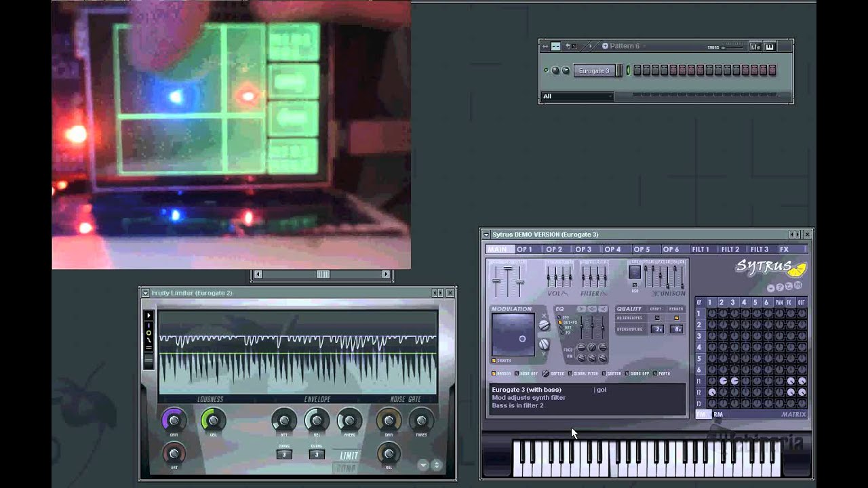Open the 8x render oversampling selector
868x488 pixels.
tap(677, 329)
